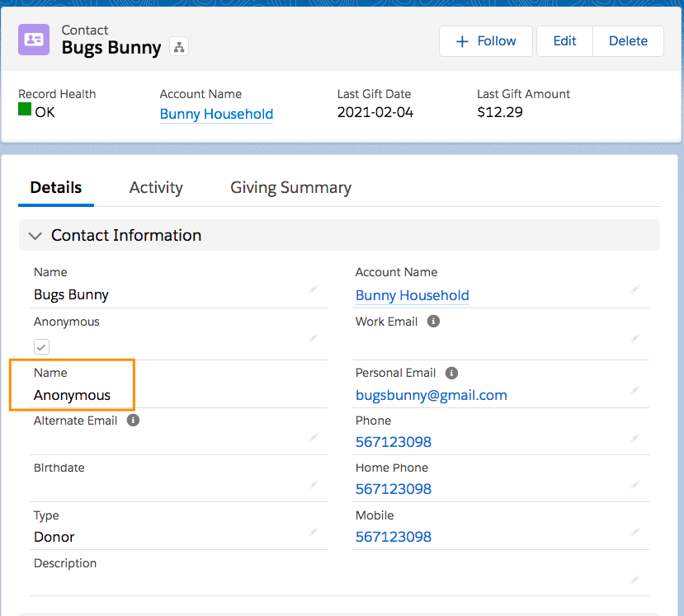
Task: Open Bunny Household link in the header
Action: [216, 114]
